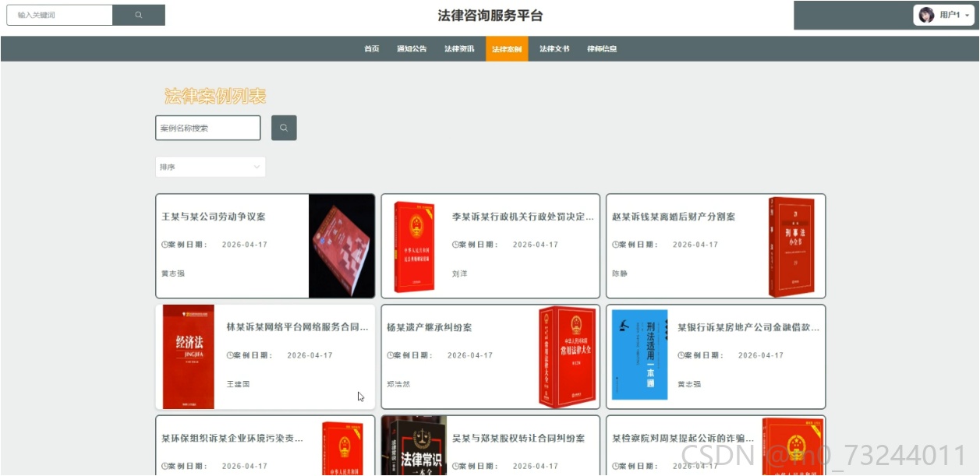The image size is (980, 476).
Task: Click author name 刘洋
Action: 460,273
